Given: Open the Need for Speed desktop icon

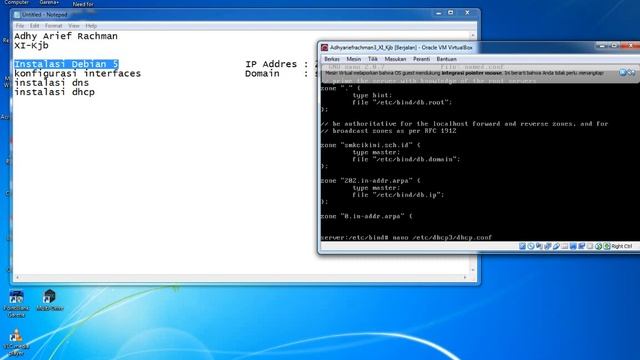Looking at the screenshot, I should click(x=83, y=4).
